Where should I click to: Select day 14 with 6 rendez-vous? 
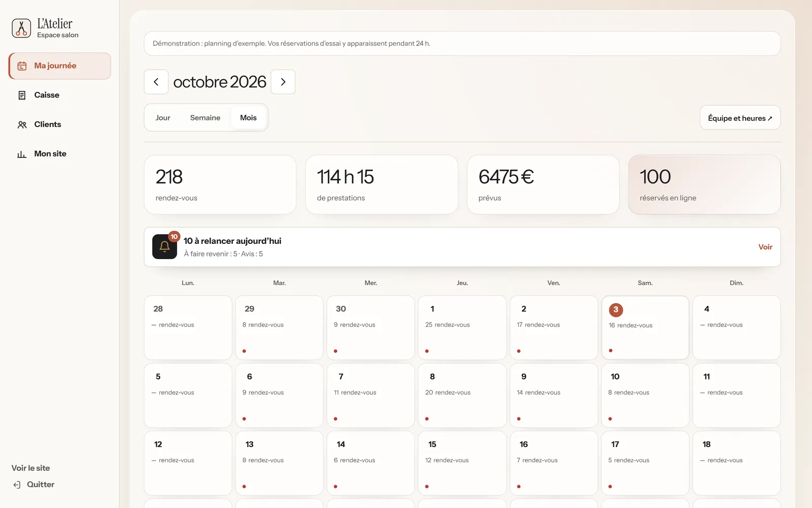tap(370, 463)
